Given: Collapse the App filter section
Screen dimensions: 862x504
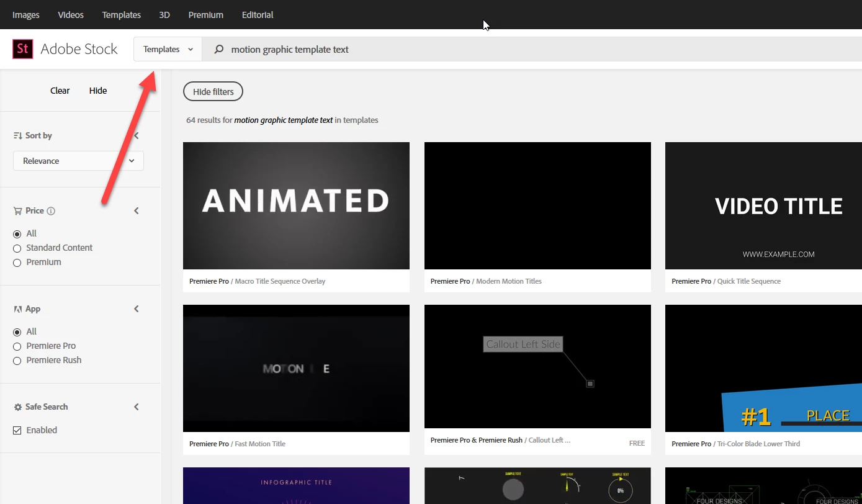Looking at the screenshot, I should pos(137,309).
